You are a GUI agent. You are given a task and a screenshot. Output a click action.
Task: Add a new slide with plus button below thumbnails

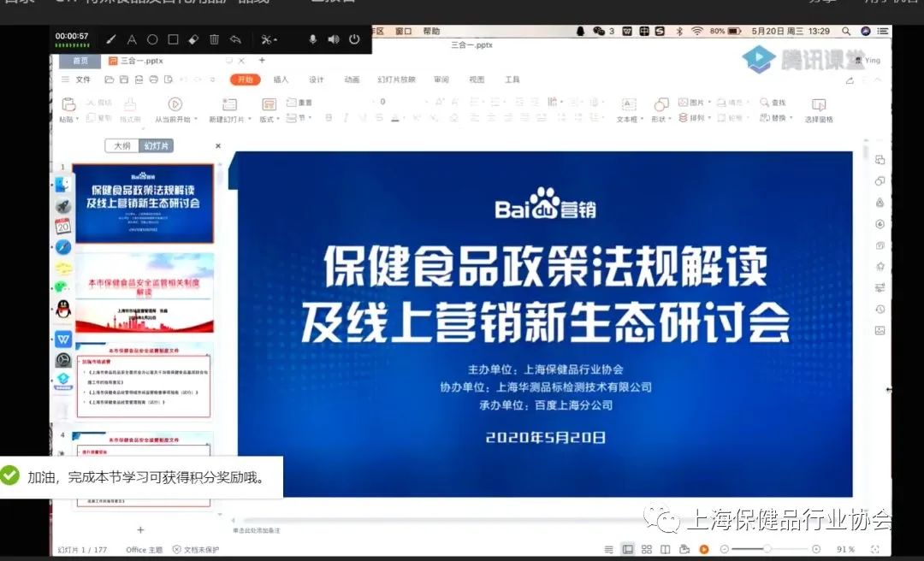(x=140, y=529)
